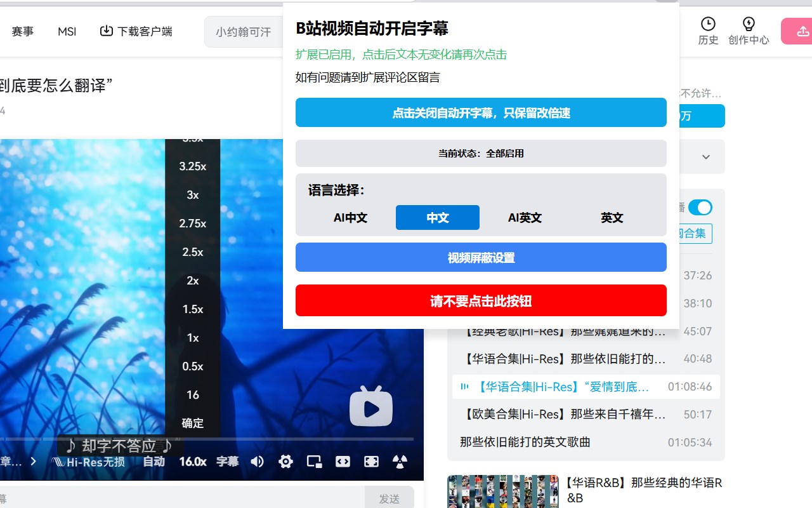Image resolution: width=812 pixels, height=508 pixels.
Task: Choose 3x playback speed
Action: tap(193, 195)
